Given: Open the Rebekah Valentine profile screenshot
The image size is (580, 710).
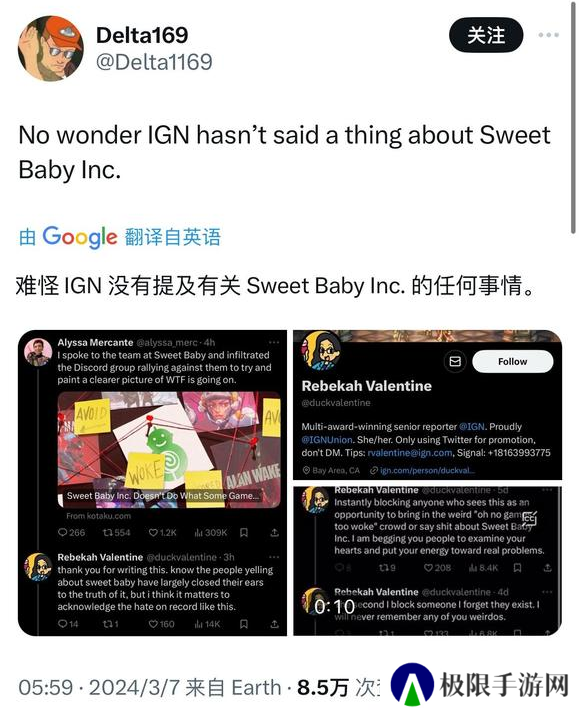Looking at the screenshot, I should pyautogui.click(x=427, y=405).
